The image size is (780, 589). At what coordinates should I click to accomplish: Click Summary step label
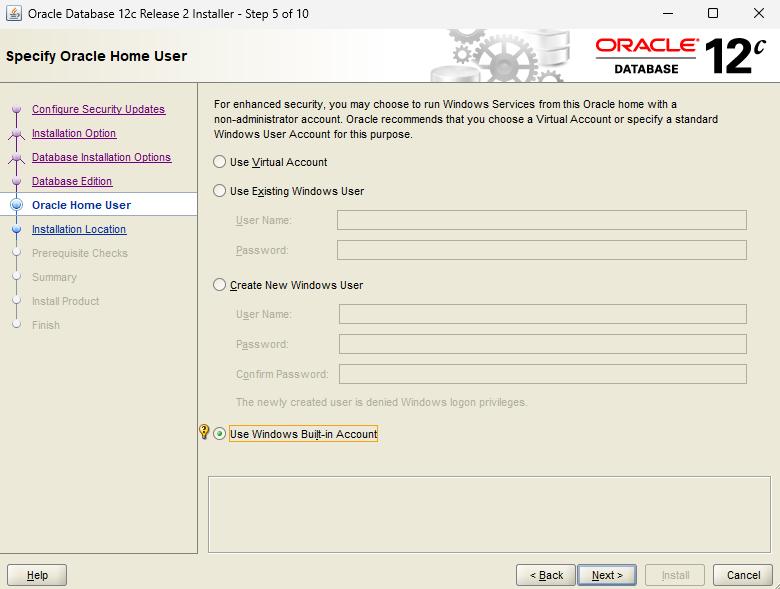point(55,277)
